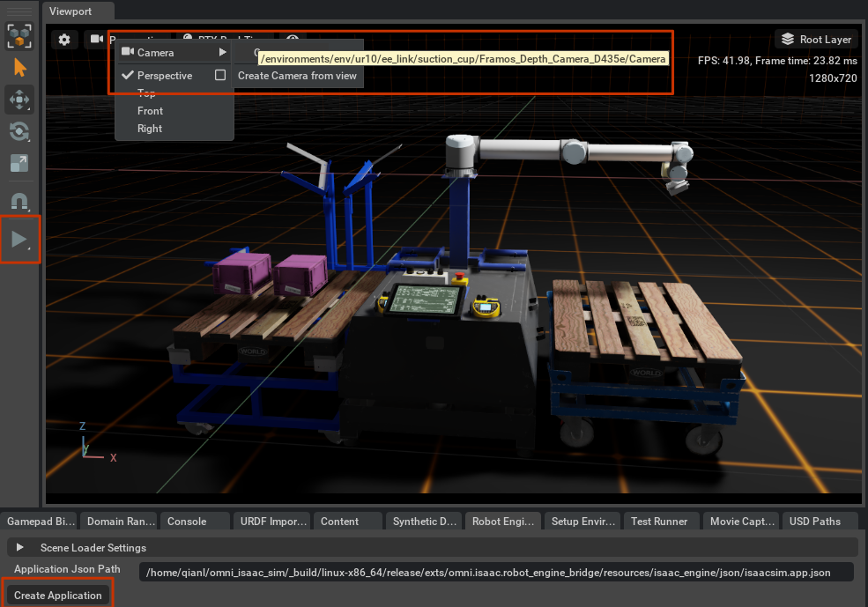Click the Create Application button
The height and width of the screenshot is (607, 868).
tap(58, 596)
